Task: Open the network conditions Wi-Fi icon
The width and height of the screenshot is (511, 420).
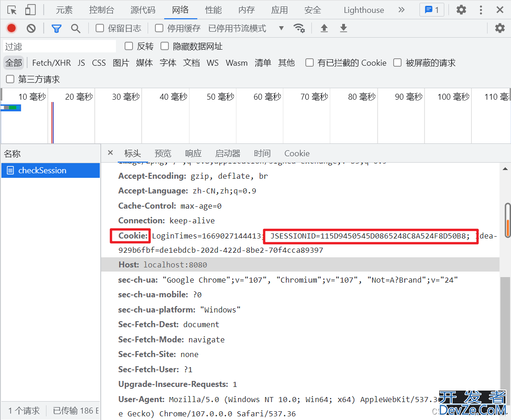Action: coord(299,28)
